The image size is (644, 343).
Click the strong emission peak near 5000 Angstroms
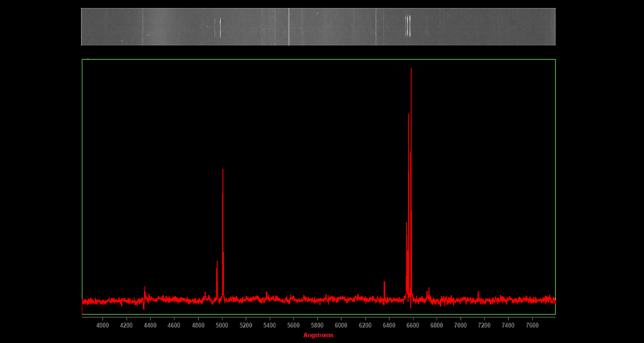click(223, 171)
